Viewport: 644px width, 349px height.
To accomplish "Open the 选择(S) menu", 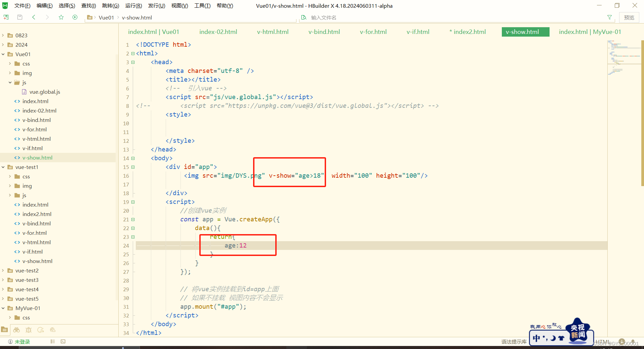I will pos(67,6).
